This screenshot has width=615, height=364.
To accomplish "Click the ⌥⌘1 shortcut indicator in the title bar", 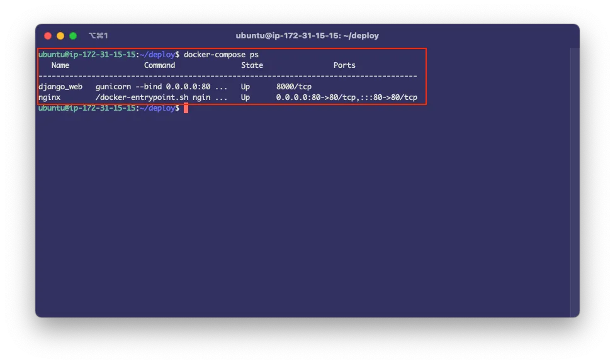I will [x=98, y=36].
